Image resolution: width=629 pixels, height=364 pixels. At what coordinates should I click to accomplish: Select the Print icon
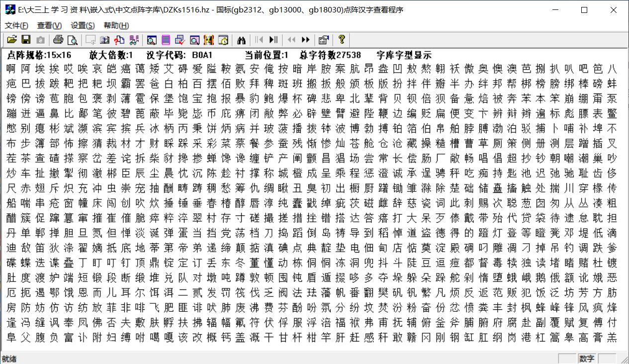pyautogui.click(x=58, y=40)
